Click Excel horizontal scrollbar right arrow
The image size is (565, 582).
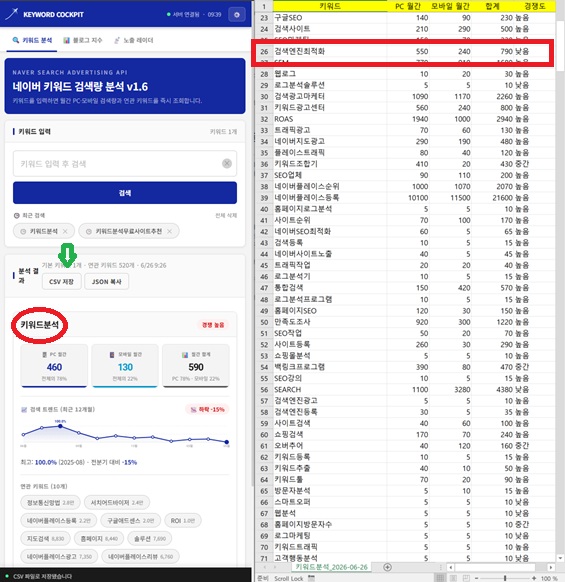click(x=551, y=567)
